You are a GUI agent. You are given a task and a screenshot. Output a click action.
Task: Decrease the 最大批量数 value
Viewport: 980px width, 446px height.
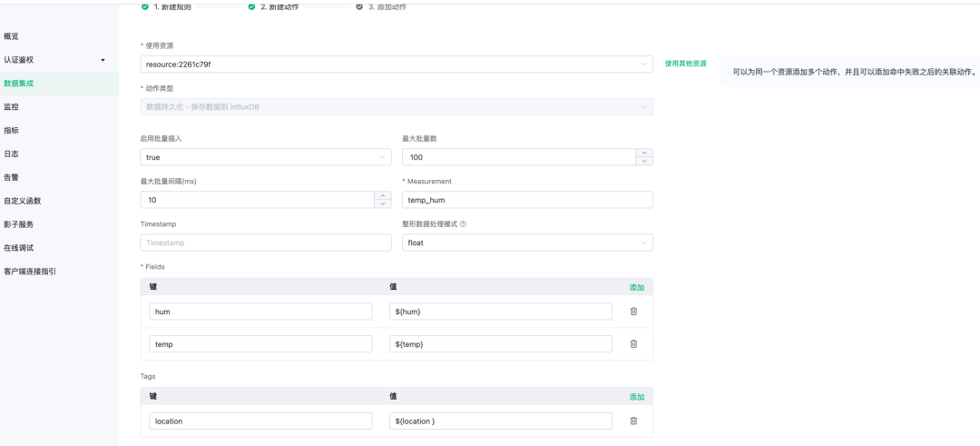coord(645,162)
